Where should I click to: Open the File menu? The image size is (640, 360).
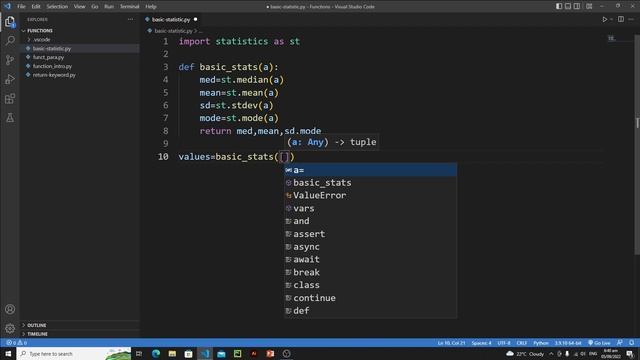pyautogui.click(x=21, y=7)
